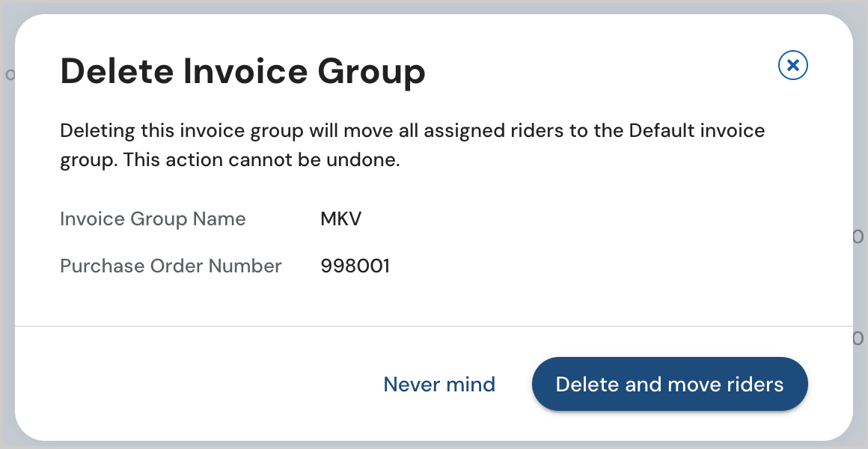Viewport: 868px width, 449px height.
Task: Click the blue X inside the circle
Action: pos(792,65)
